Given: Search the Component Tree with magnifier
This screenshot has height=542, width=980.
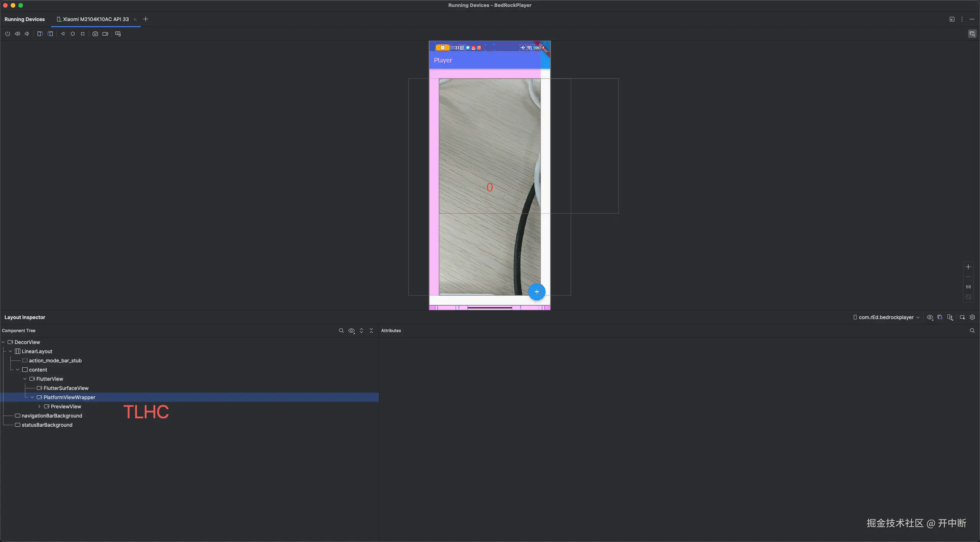Looking at the screenshot, I should [x=341, y=331].
